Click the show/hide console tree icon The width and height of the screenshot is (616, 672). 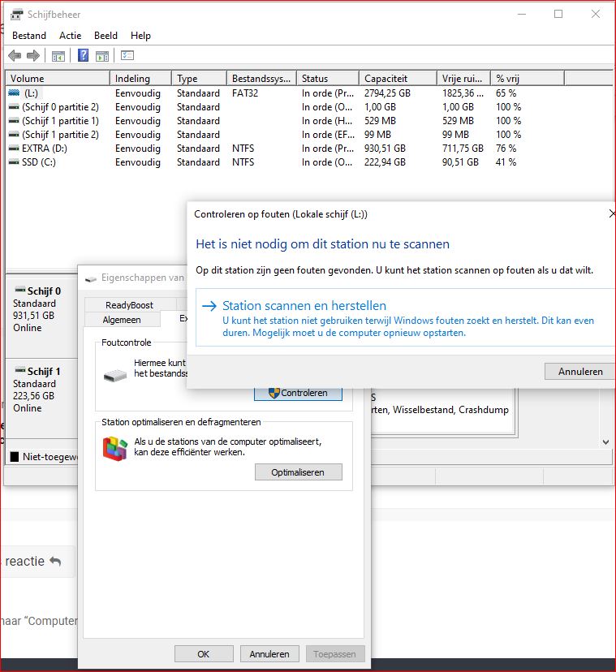58,56
